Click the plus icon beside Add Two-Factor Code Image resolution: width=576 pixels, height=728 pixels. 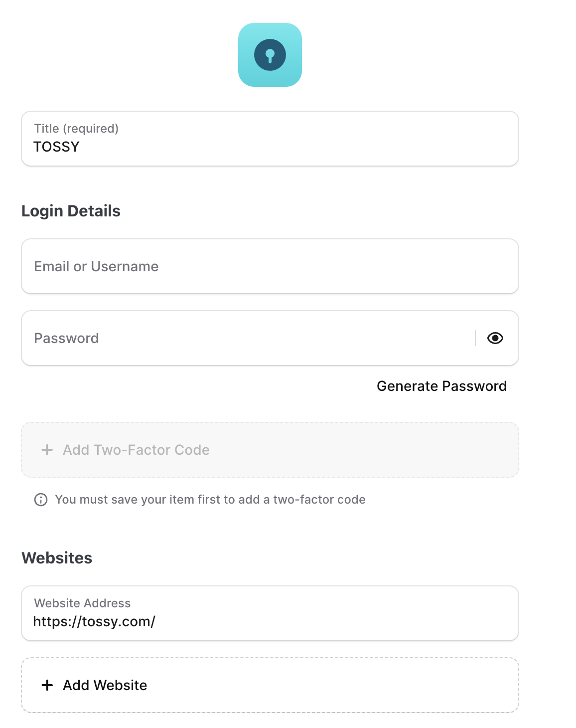(47, 450)
